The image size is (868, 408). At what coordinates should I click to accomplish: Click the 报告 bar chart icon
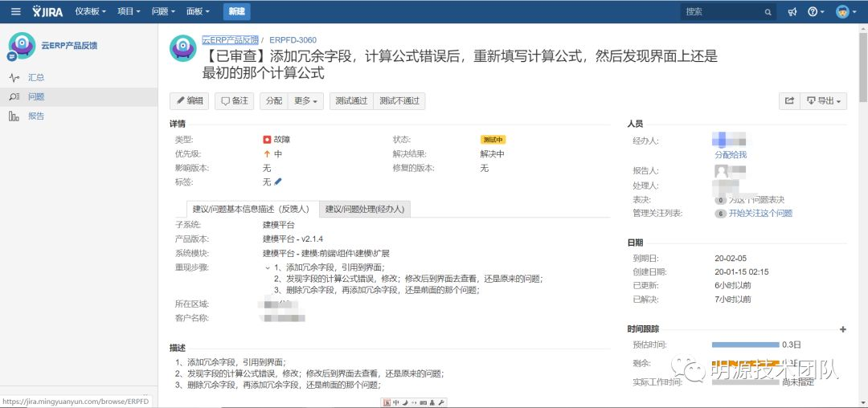coord(14,116)
